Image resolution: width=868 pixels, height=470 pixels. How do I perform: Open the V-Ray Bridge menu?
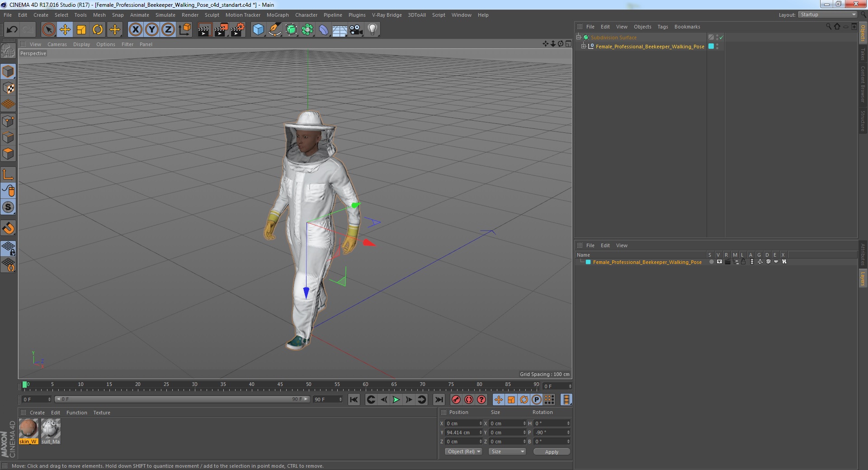point(387,15)
